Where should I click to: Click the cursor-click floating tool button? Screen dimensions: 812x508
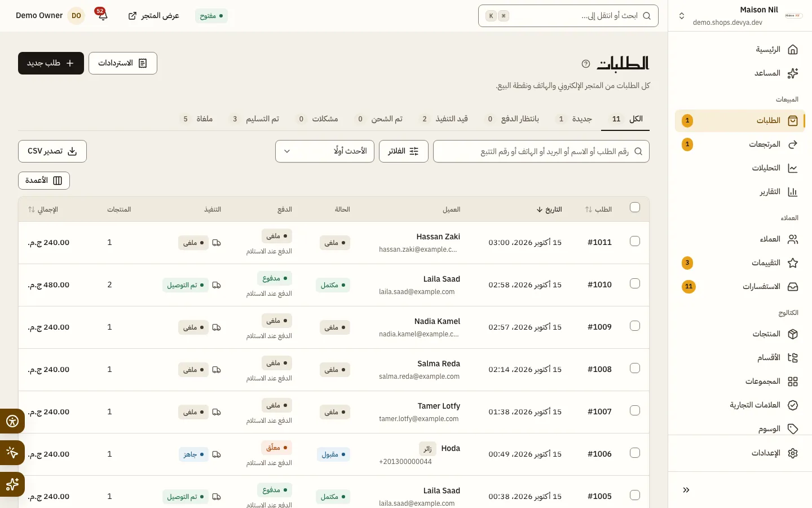coord(12,453)
